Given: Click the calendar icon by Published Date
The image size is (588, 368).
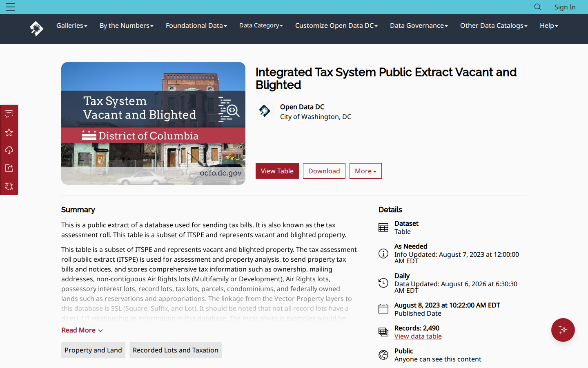Looking at the screenshot, I should pos(383,309).
